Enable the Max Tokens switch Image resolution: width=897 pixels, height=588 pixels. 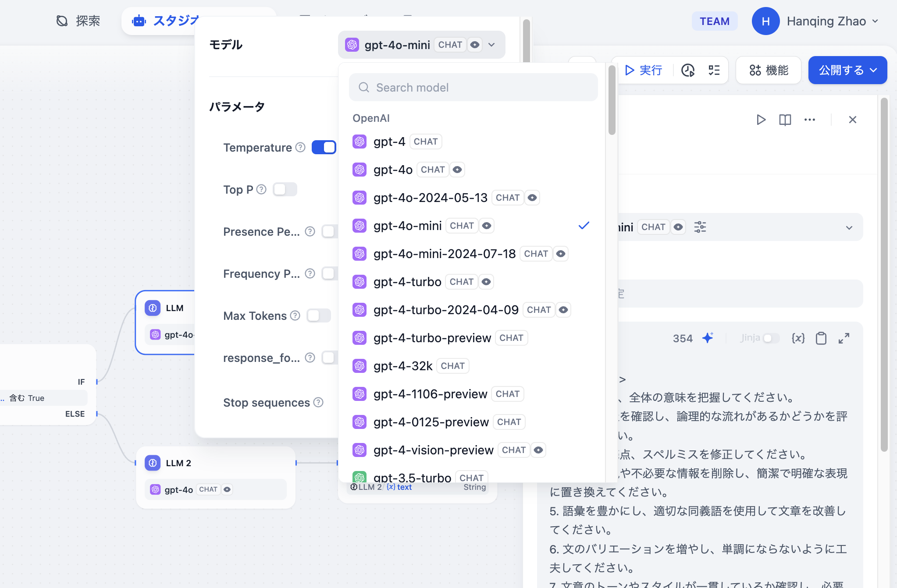pos(319,315)
